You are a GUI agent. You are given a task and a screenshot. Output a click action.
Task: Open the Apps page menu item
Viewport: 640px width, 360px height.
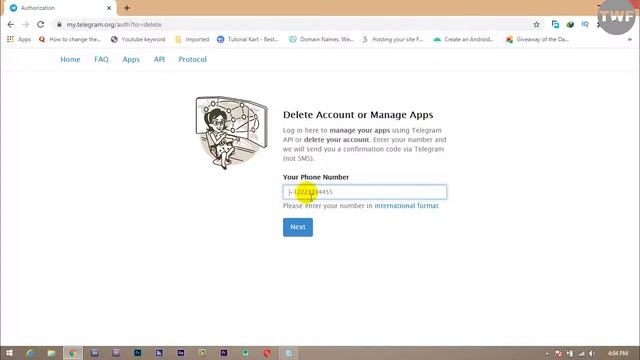[131, 59]
